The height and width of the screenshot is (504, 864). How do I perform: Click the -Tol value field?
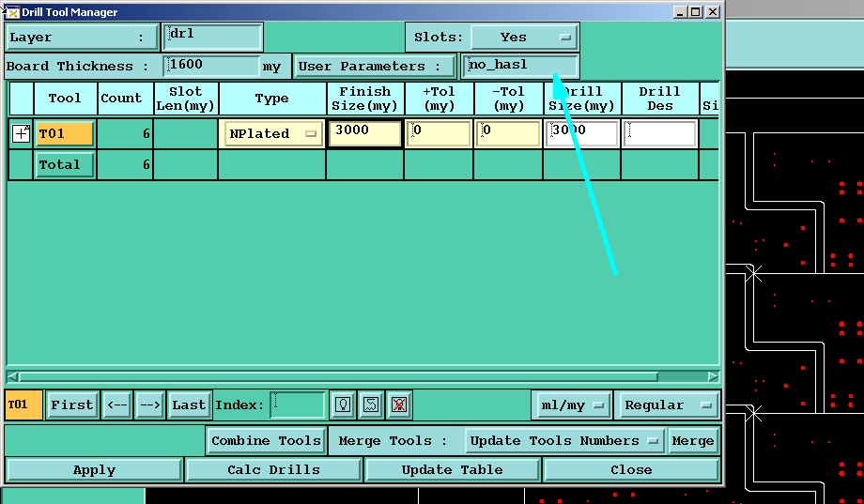pyautogui.click(x=508, y=134)
